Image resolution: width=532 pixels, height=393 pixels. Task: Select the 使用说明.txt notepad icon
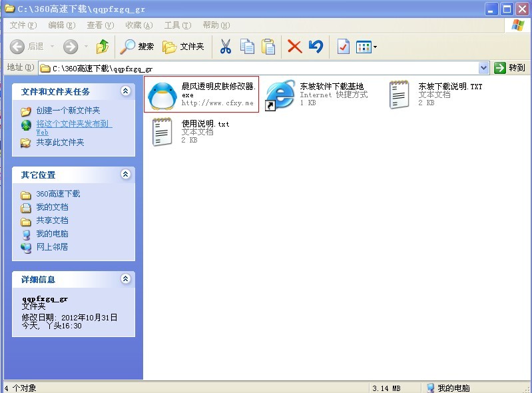162,132
